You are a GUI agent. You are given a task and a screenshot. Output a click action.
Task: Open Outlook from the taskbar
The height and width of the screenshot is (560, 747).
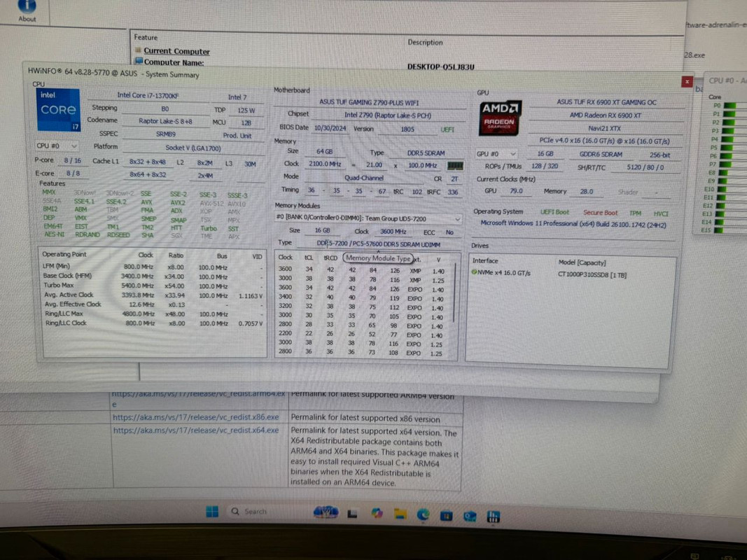470,516
